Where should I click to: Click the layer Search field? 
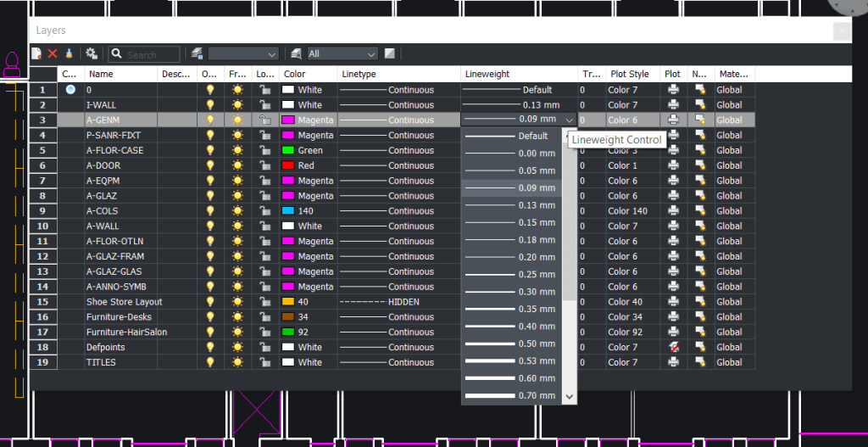[144, 54]
